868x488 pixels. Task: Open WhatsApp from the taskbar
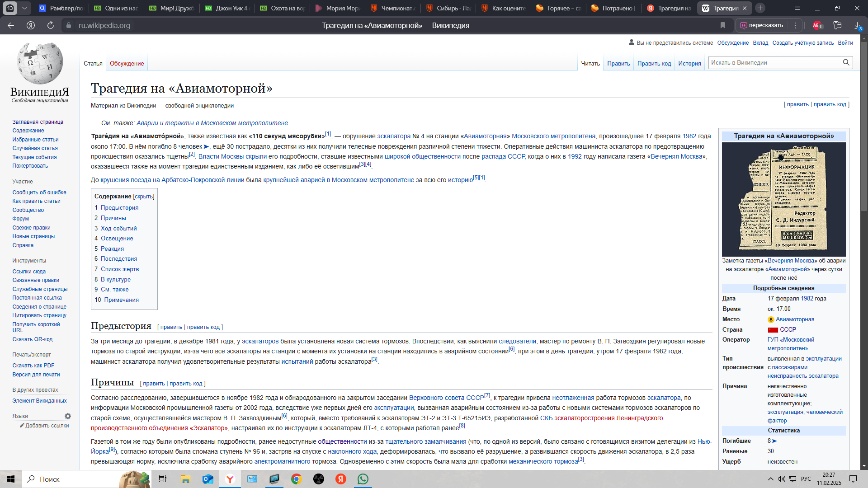tap(363, 479)
